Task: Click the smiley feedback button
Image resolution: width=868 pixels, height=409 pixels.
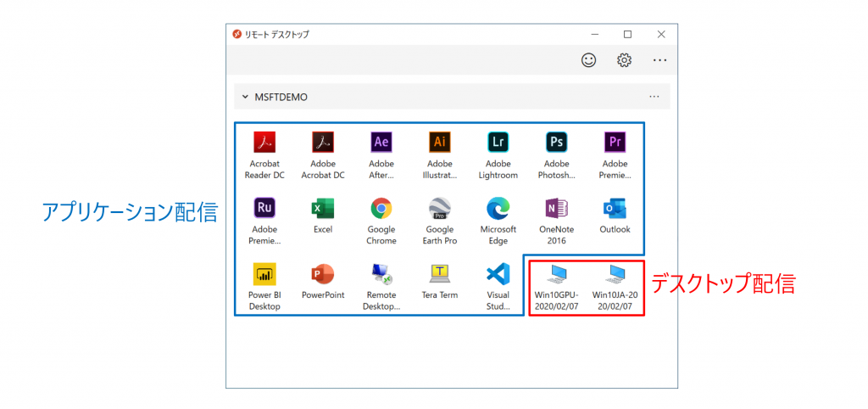Action: point(588,60)
